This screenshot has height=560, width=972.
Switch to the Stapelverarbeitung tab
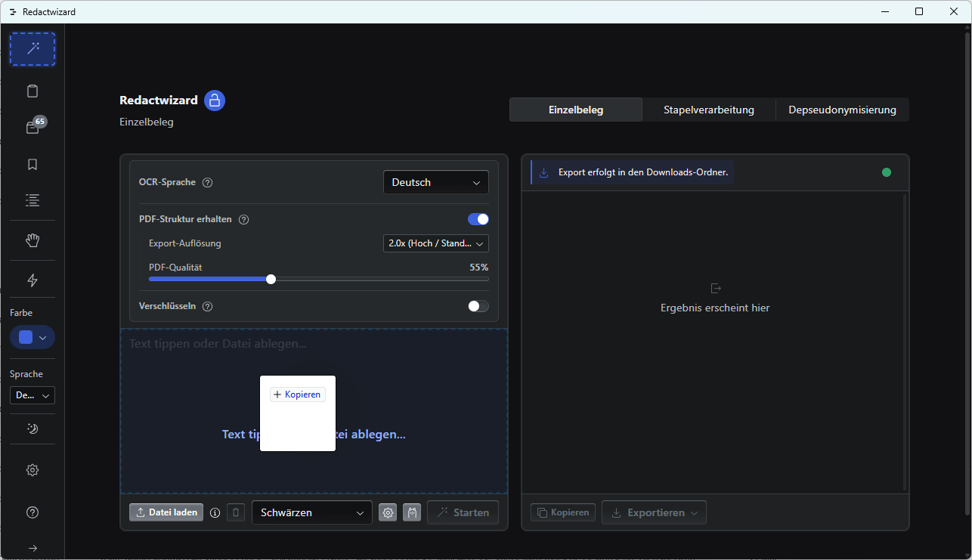tap(709, 110)
